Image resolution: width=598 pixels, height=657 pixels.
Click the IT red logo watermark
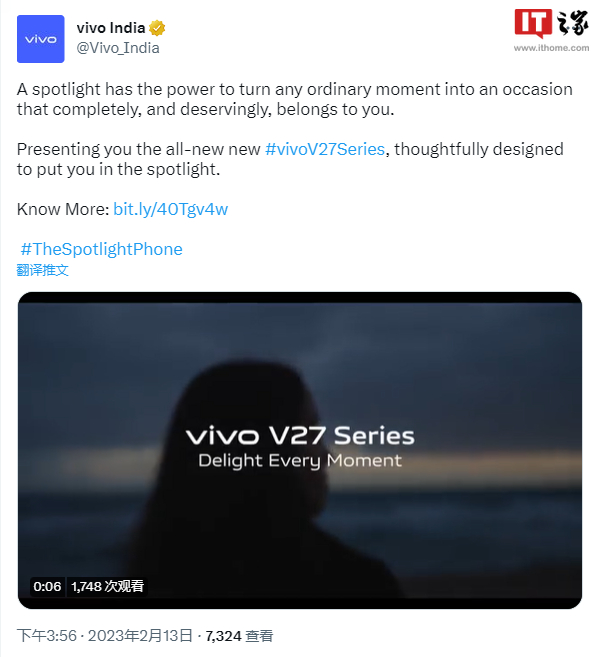point(533,23)
